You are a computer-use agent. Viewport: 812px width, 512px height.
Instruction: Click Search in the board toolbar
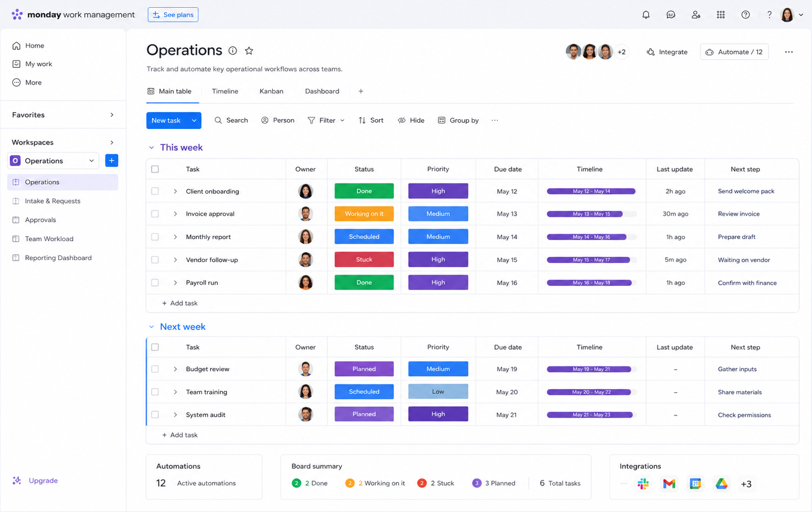coord(231,120)
